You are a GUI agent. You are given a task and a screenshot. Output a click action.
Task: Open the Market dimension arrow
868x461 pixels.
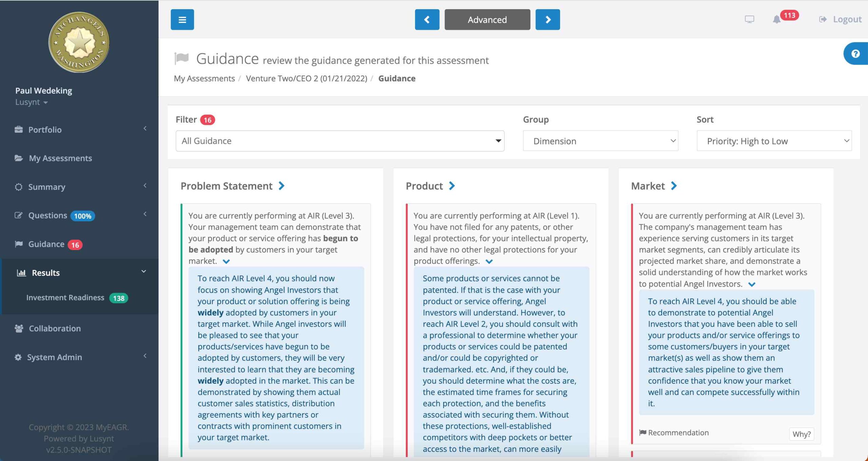[674, 186]
